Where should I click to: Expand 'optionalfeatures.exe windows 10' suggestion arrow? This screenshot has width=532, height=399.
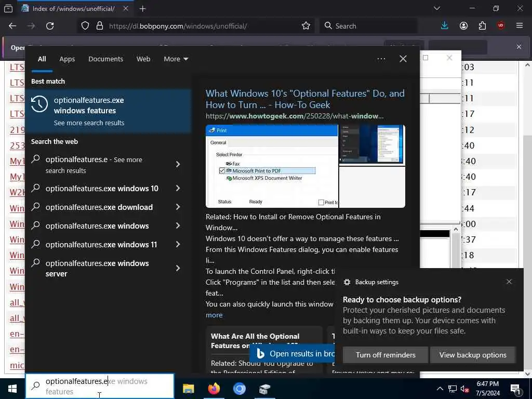pos(178,188)
